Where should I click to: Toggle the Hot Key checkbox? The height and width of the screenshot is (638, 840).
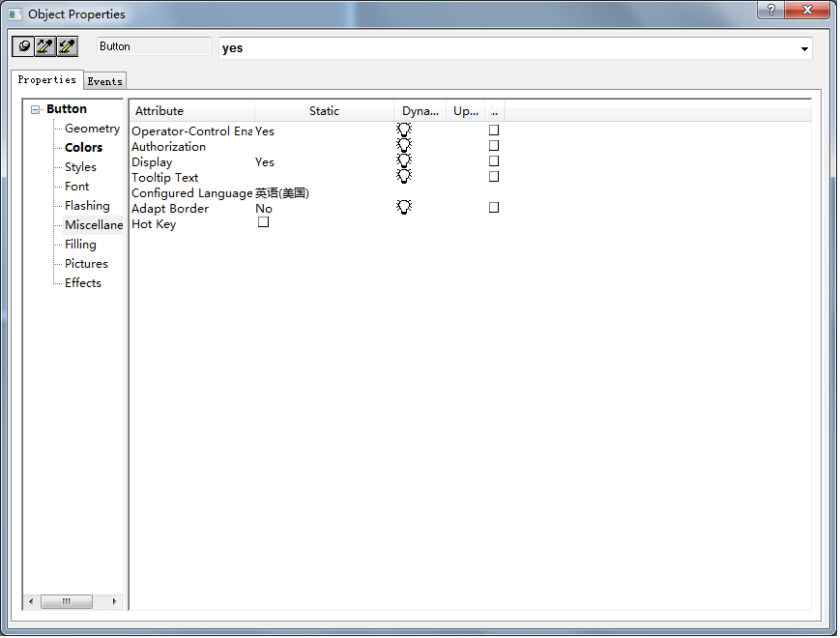pyautogui.click(x=263, y=222)
